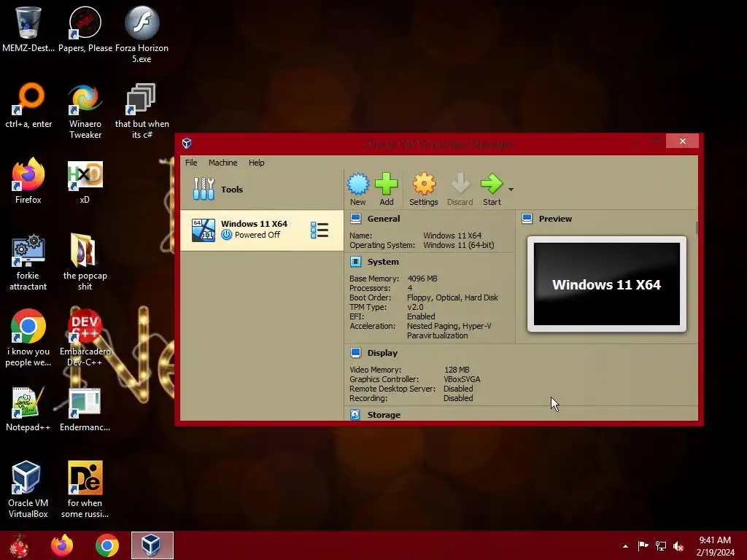Open the Machine menu

[x=222, y=163]
